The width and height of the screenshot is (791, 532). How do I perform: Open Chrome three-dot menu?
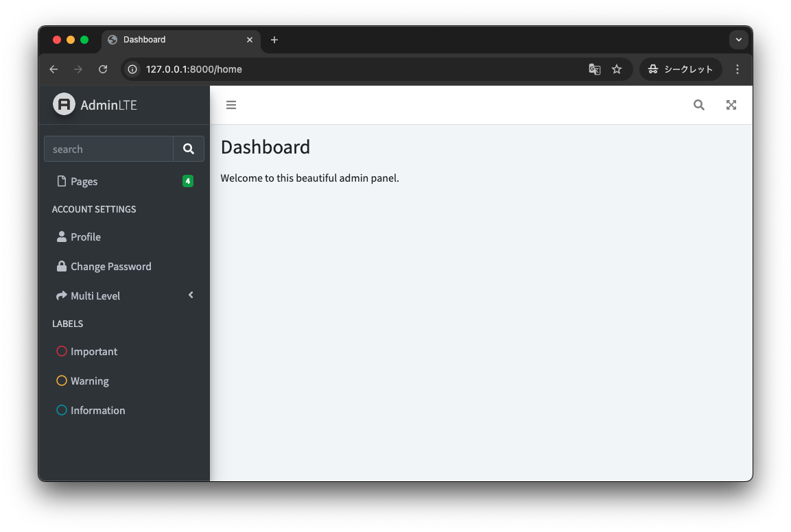[x=737, y=69]
